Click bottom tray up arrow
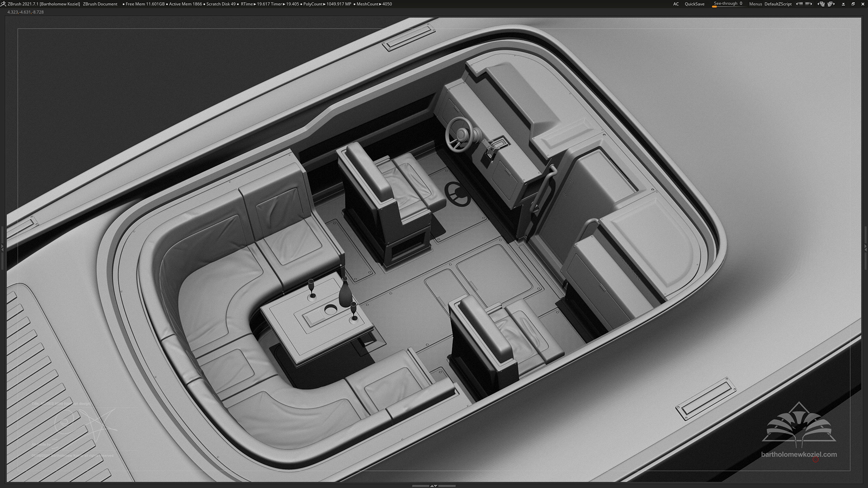The height and width of the screenshot is (488, 868). coord(432,486)
